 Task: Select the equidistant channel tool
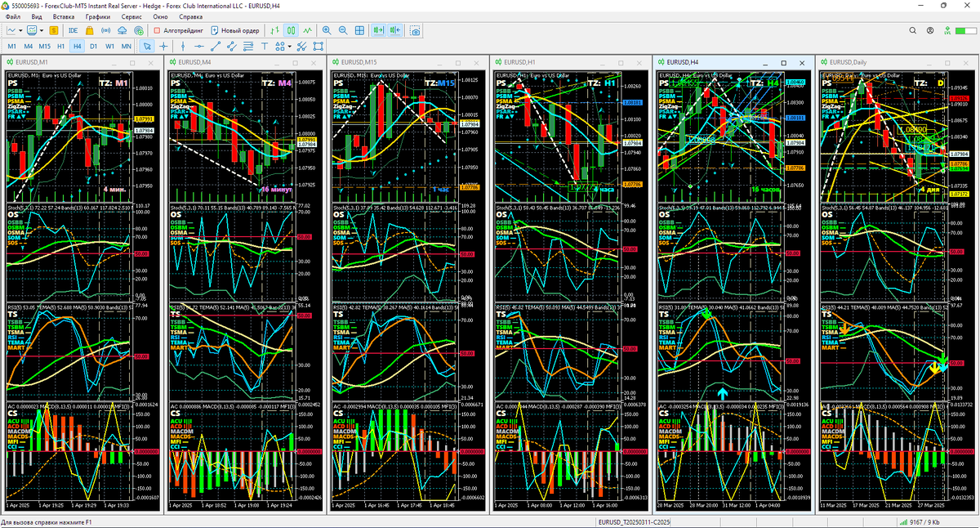click(x=232, y=47)
